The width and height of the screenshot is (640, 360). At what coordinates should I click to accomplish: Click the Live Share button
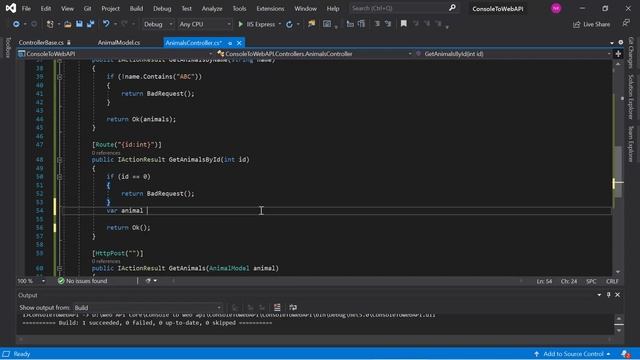pyautogui.click(x=591, y=24)
